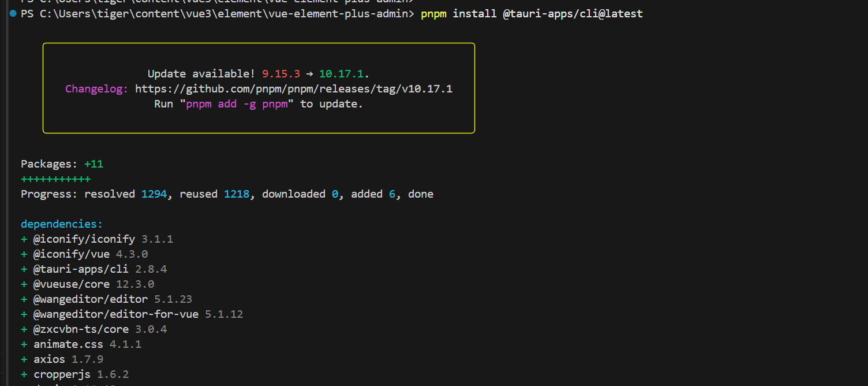This screenshot has width=868, height=386.
Task: Click the green plus signs progress row
Action: tap(55, 179)
